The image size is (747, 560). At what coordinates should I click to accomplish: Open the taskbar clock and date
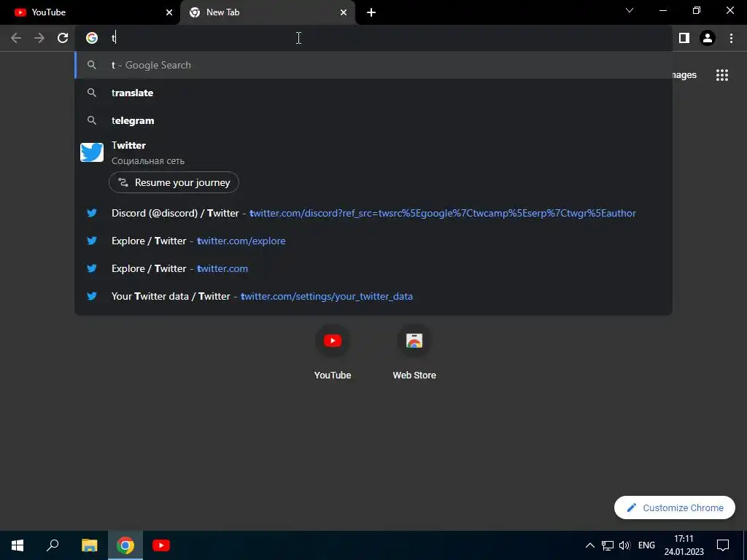(x=684, y=545)
